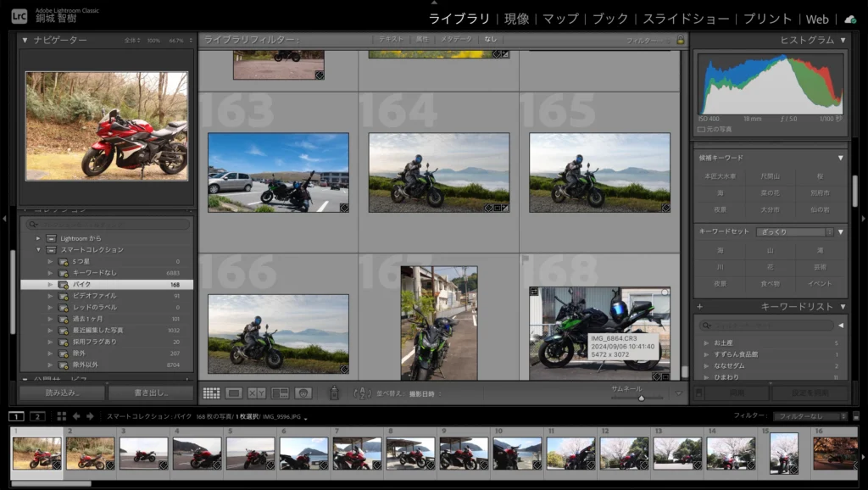Open Compare view (XY) icon

point(257,393)
